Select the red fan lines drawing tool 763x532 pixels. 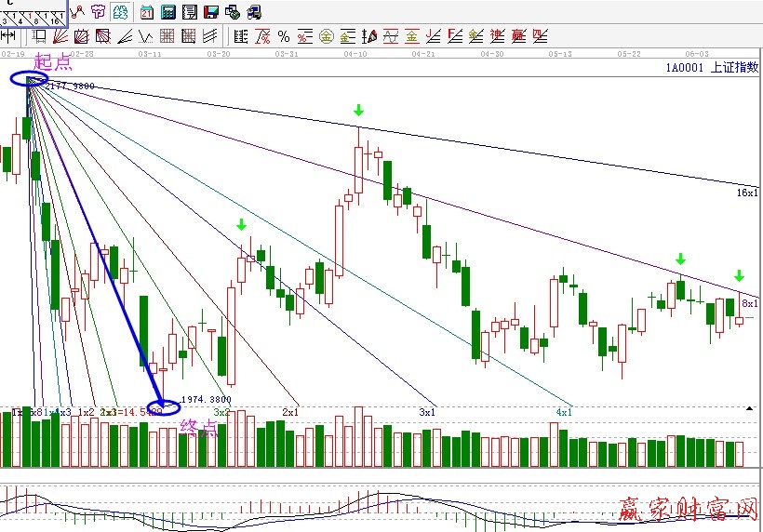(x=60, y=36)
